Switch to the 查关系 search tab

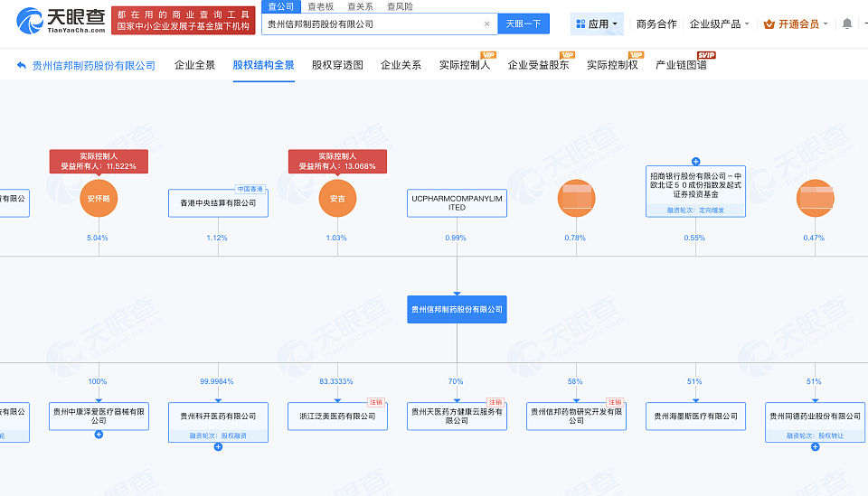pyautogui.click(x=360, y=6)
